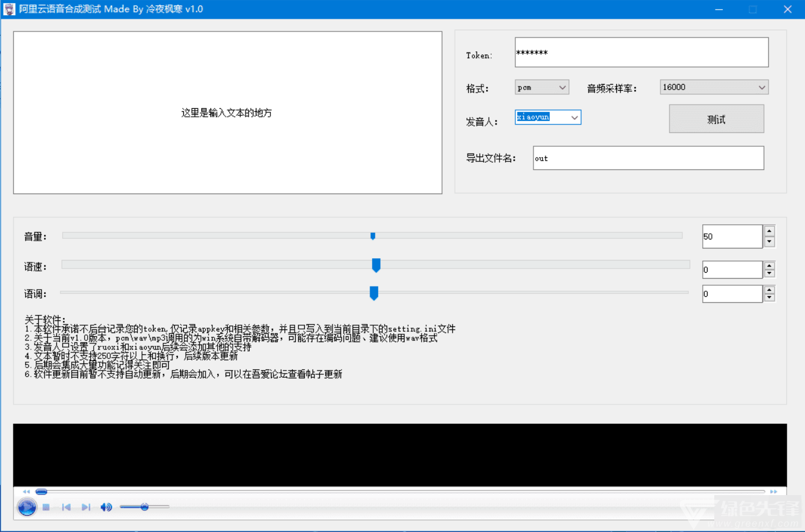805x532 pixels.
Task: Click the 语调 pitch slider thumb
Action: [x=374, y=293]
